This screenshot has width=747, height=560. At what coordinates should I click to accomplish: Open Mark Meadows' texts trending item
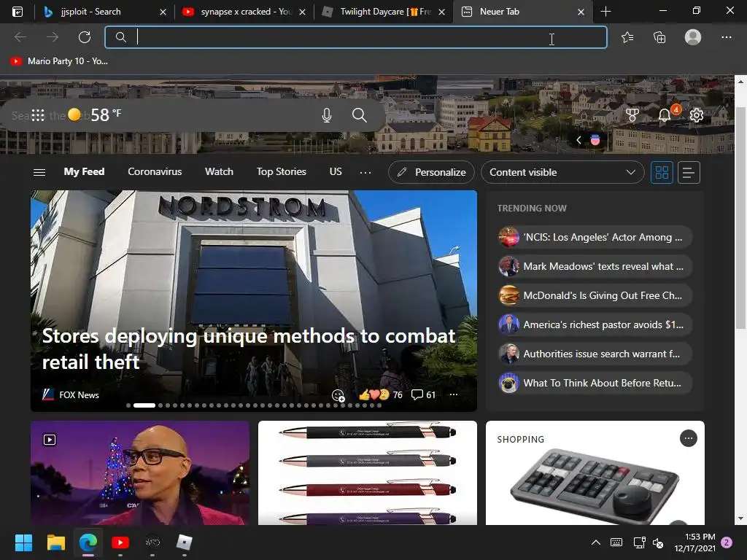point(595,266)
